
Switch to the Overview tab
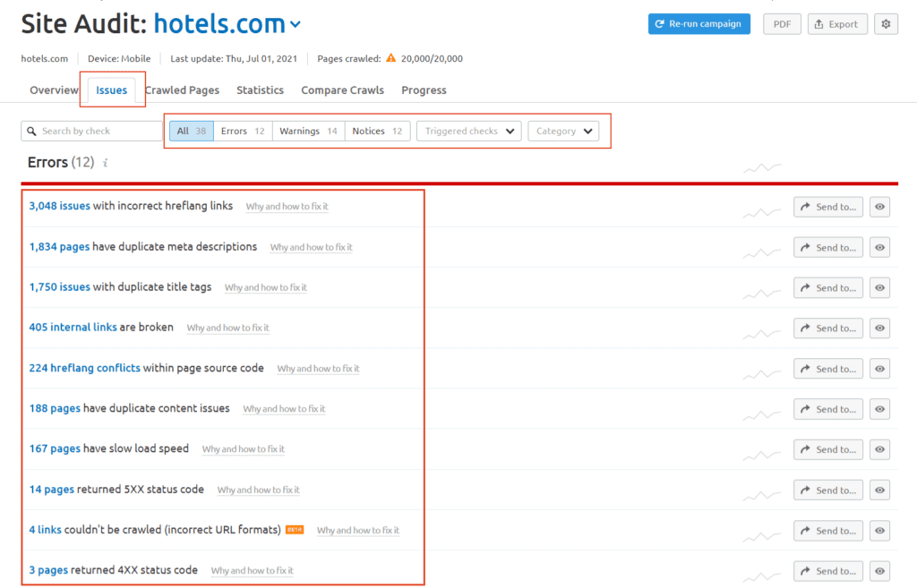(54, 90)
